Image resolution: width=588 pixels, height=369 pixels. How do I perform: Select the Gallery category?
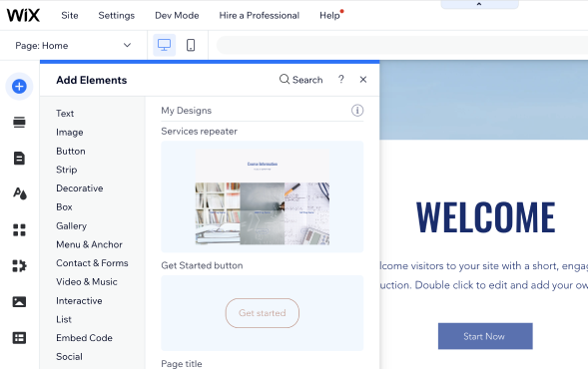(x=71, y=226)
